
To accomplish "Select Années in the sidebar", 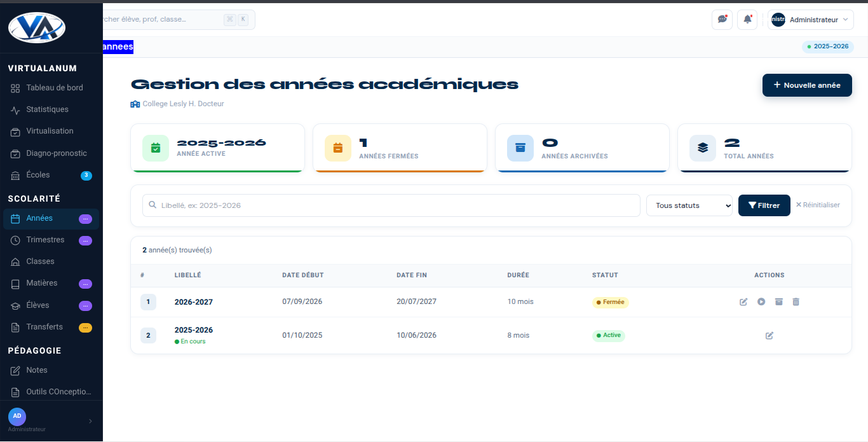I will [51, 218].
